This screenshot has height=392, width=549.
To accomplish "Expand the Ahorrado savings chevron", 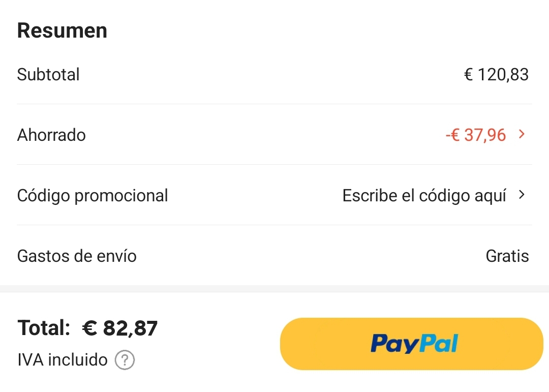I will tap(521, 135).
